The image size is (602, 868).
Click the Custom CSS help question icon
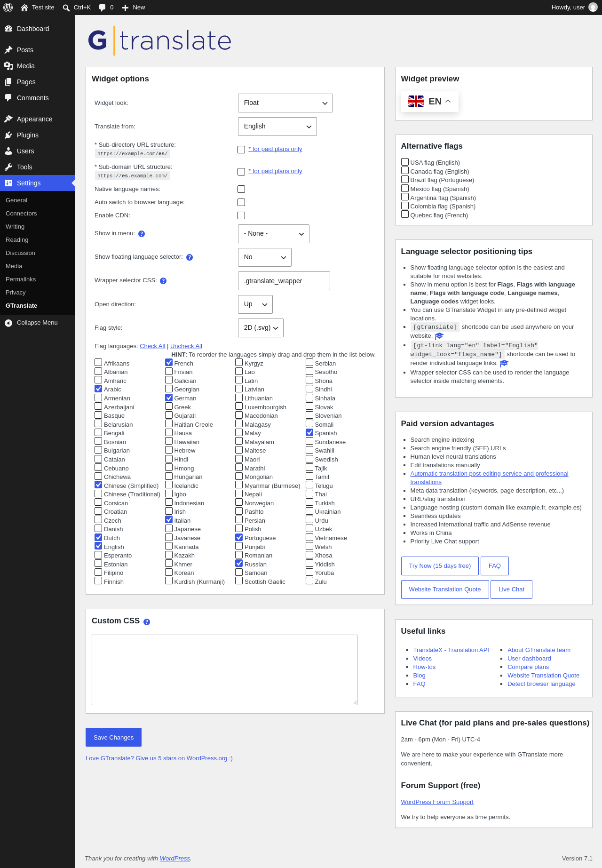click(x=147, y=622)
